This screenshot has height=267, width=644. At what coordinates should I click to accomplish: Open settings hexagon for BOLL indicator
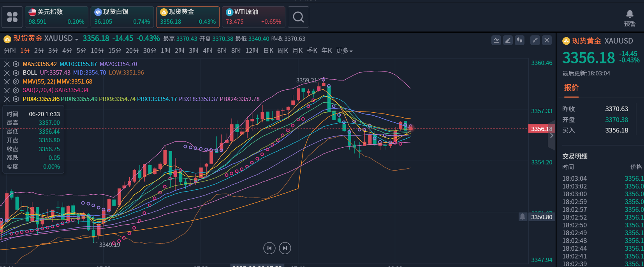coord(16,73)
